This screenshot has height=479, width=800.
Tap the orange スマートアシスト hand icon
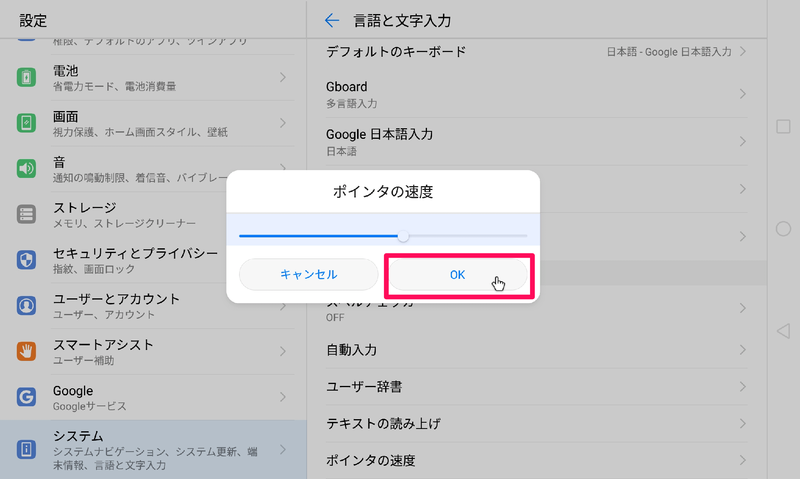pos(26,351)
